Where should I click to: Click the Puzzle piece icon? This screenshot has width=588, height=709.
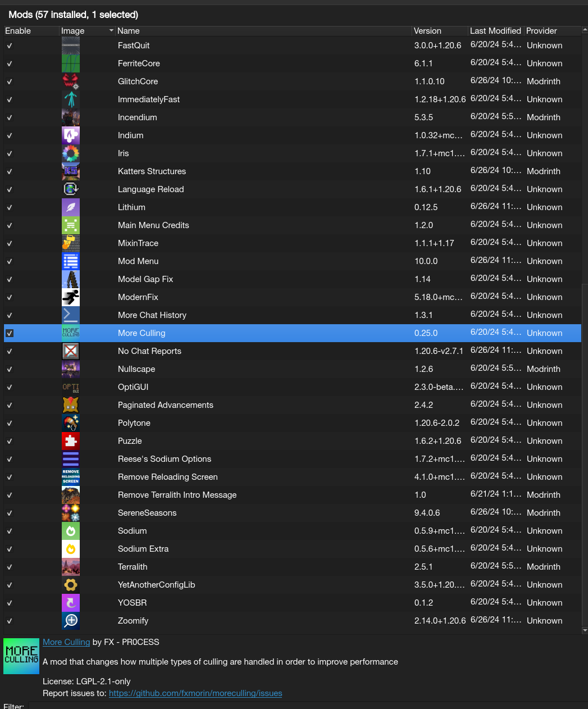tap(71, 441)
